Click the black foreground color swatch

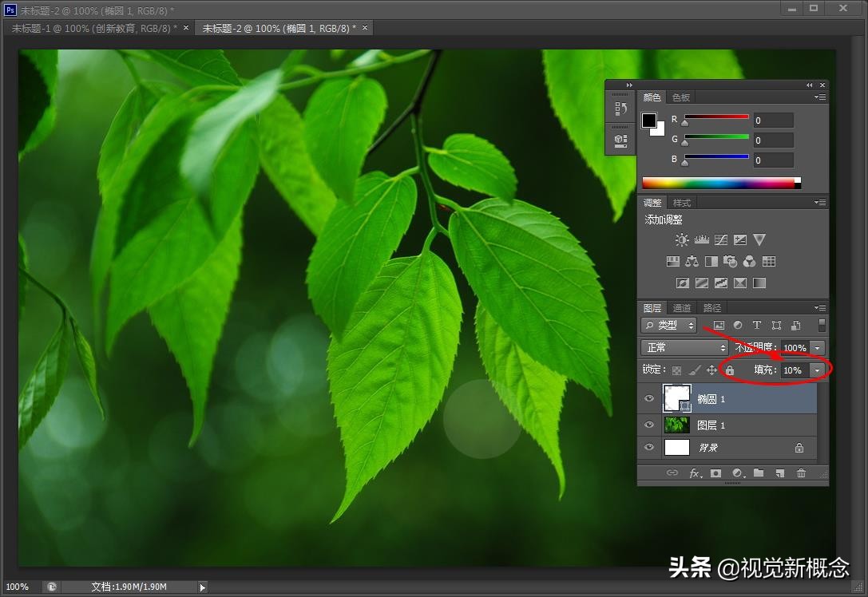click(649, 121)
